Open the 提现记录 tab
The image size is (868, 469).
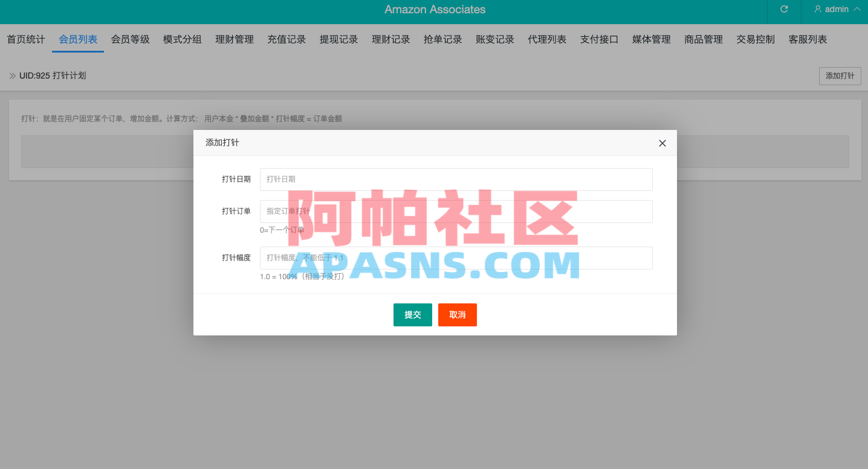[x=338, y=39]
